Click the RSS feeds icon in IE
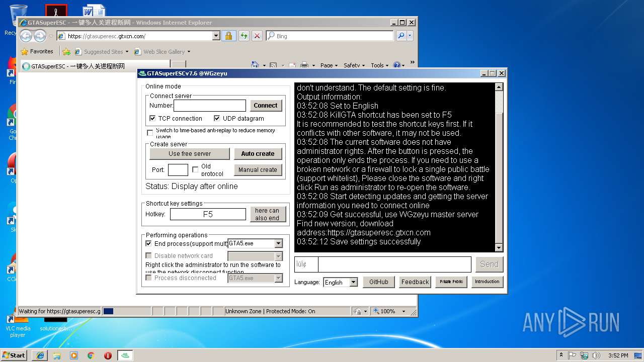 [x=273, y=65]
